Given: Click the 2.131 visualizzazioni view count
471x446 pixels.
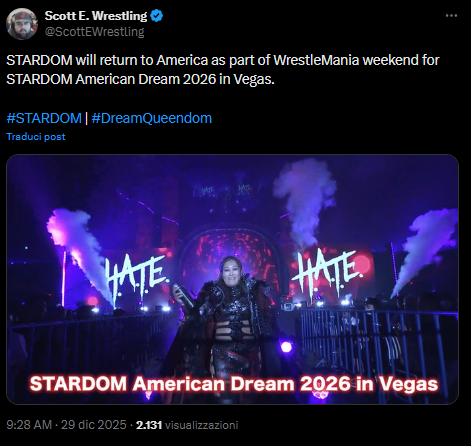Looking at the screenshot, I should 187,425.
